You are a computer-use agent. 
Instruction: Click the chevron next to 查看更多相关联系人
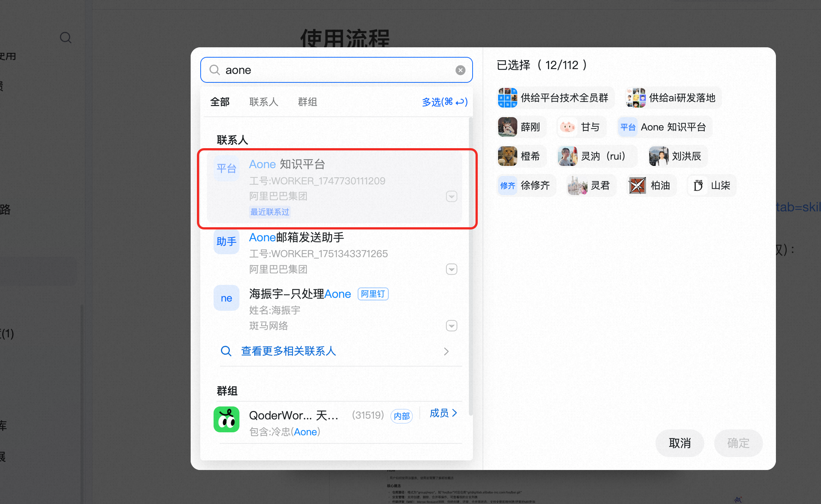pos(446,351)
